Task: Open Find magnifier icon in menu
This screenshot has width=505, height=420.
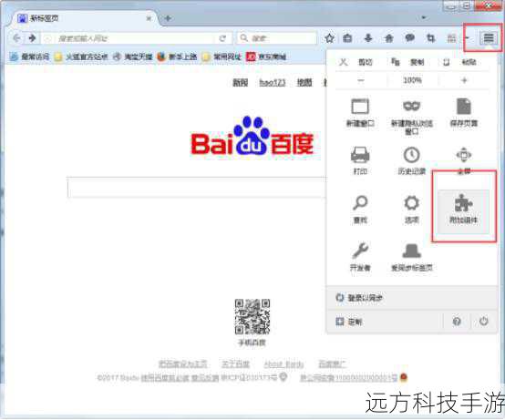Action: (360, 210)
